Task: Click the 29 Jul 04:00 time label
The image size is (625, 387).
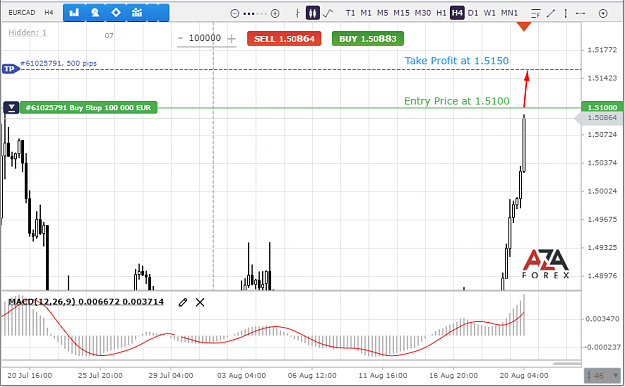Action: (x=171, y=376)
